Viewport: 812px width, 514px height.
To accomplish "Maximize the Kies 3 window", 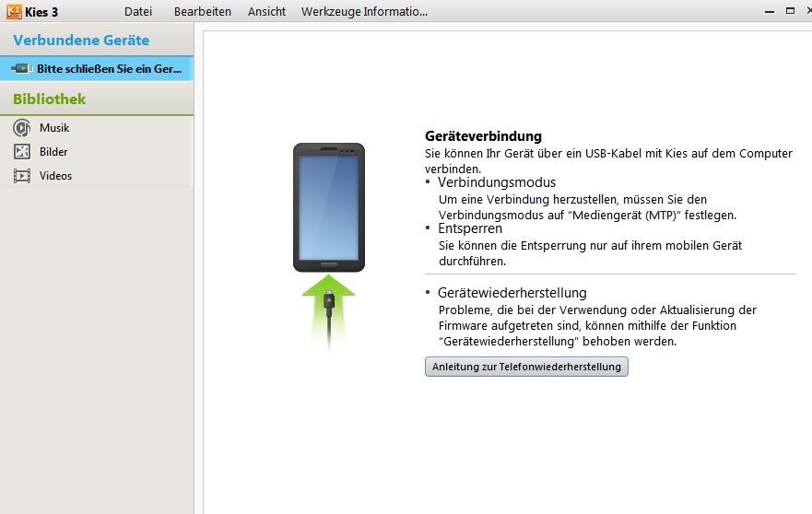I will point(790,11).
